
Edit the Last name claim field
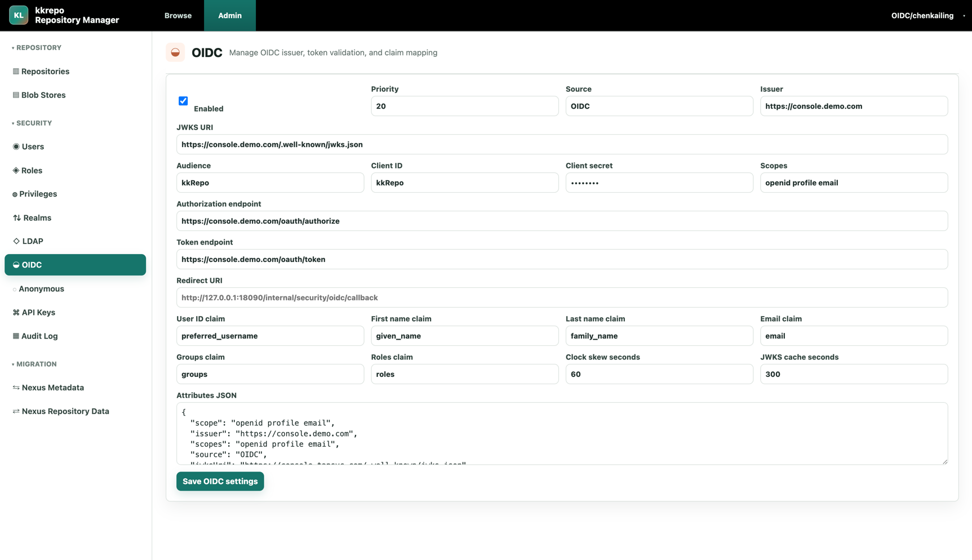point(659,336)
